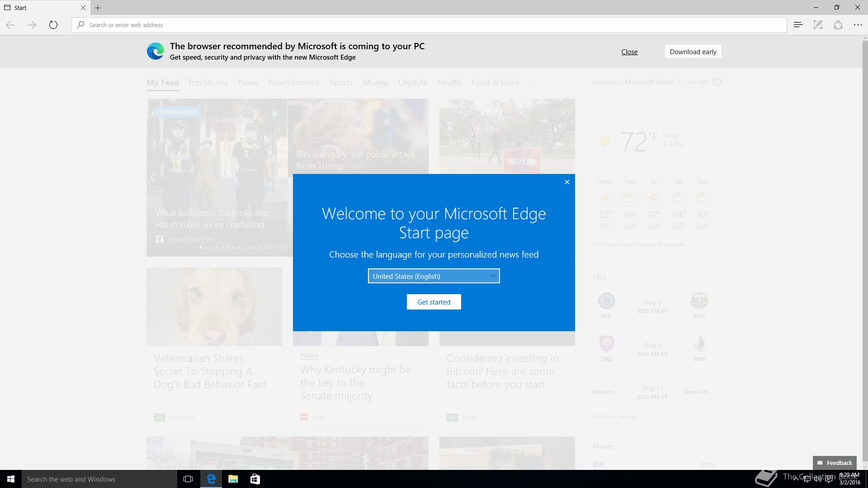Image resolution: width=868 pixels, height=488 pixels.
Task: Open Task View on the taskbar
Action: (188, 479)
